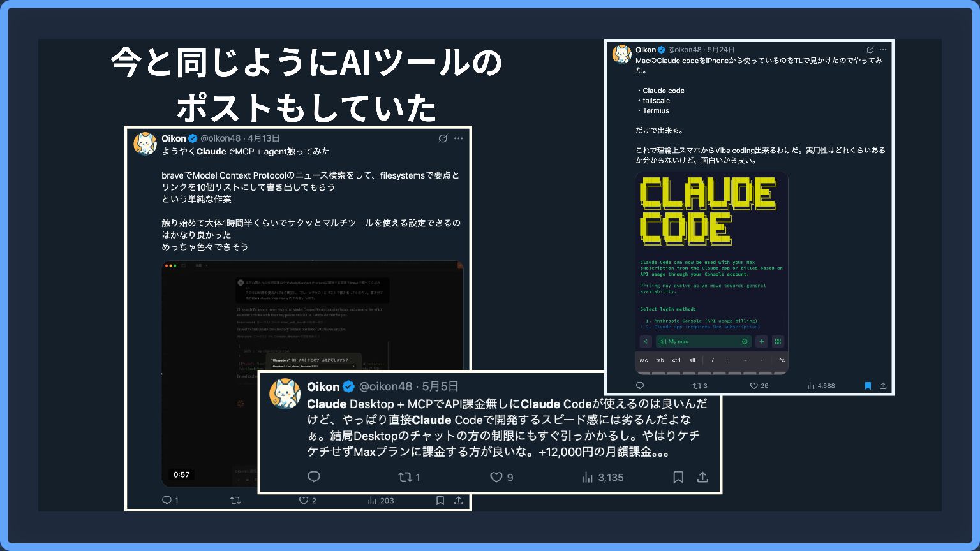
Task: Open the @oikon48 handle on the 4月13日 post
Action: coord(220,138)
